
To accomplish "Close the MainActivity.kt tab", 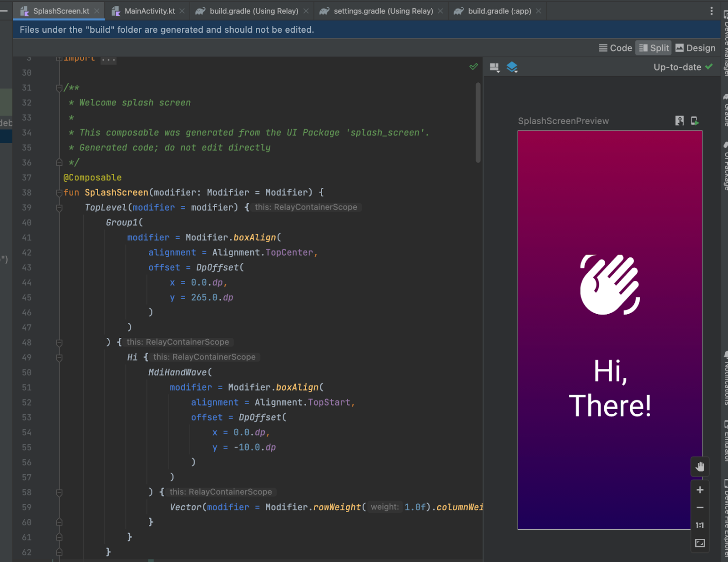I will (x=182, y=11).
